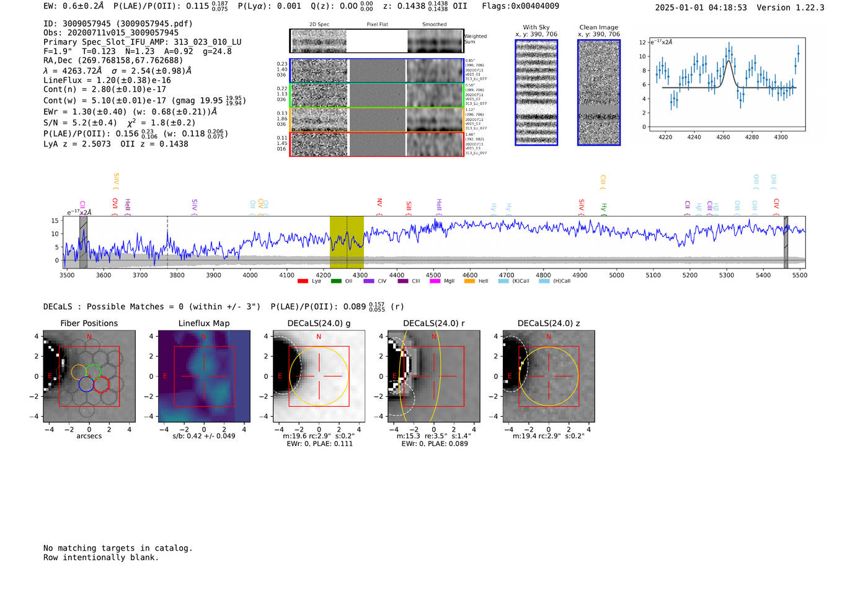
Task: Click the '2D Spec' column label
Action: coord(319,24)
